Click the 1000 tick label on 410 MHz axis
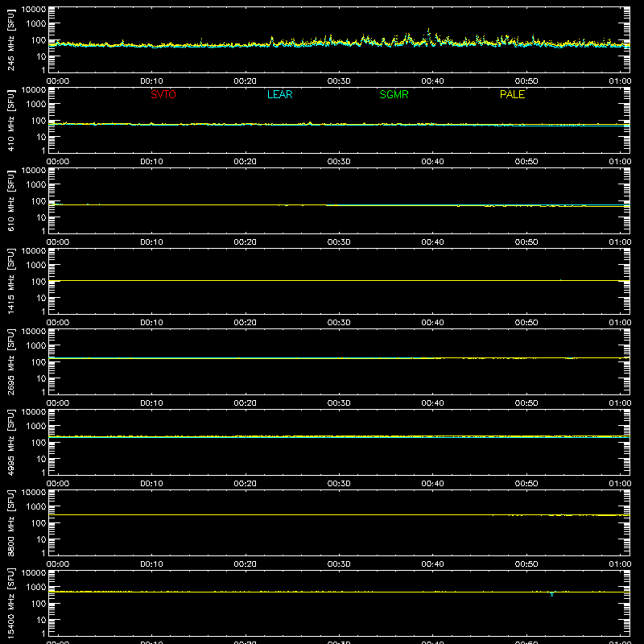 click(x=36, y=105)
